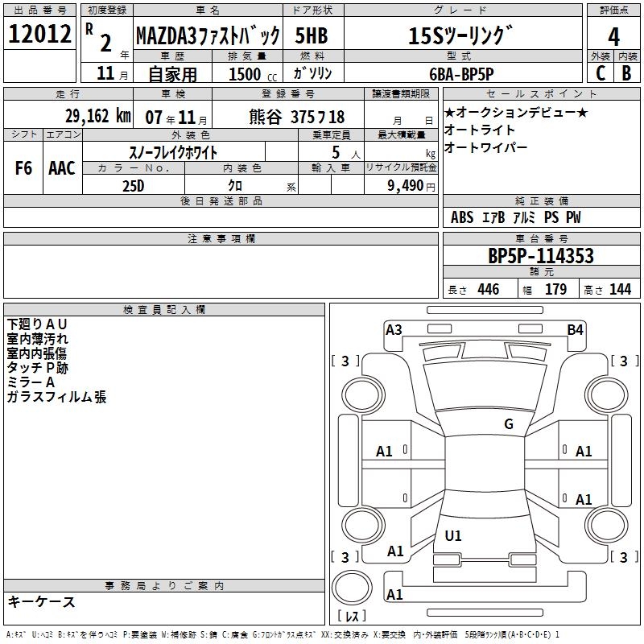Click the color number 25D

(x=134, y=185)
